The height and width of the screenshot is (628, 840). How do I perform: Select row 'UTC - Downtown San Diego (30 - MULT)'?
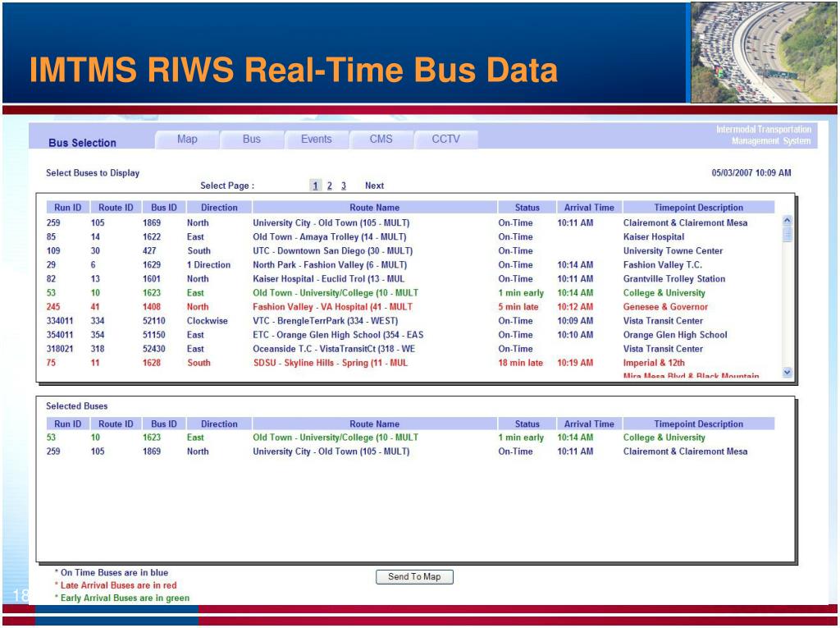410,251
